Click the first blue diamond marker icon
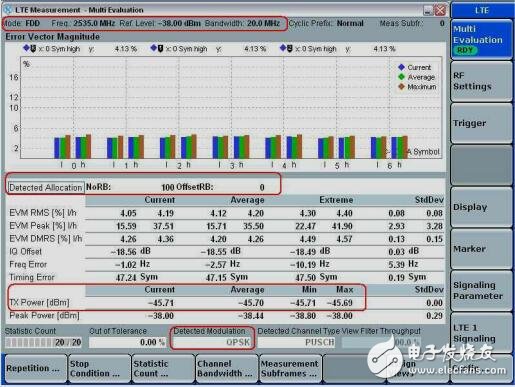The height and width of the screenshot is (387, 515). click(x=26, y=48)
